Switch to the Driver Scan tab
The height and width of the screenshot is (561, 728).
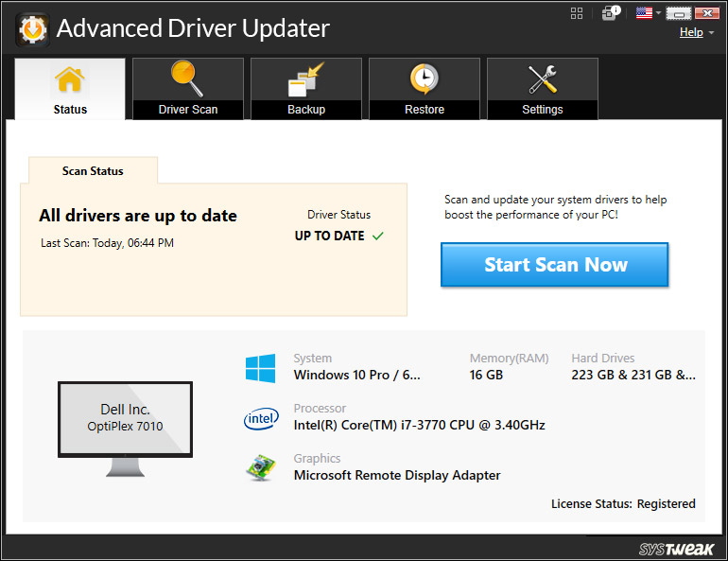click(x=188, y=89)
